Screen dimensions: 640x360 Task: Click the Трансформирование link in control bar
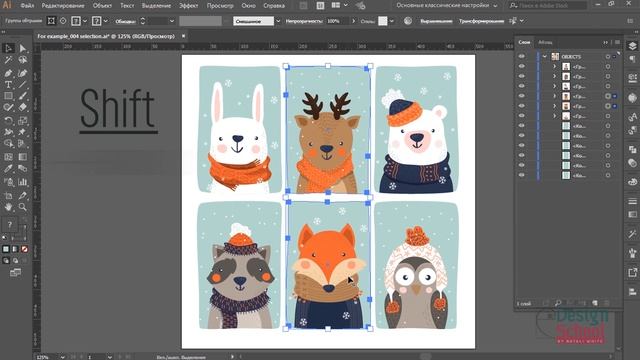tap(481, 21)
